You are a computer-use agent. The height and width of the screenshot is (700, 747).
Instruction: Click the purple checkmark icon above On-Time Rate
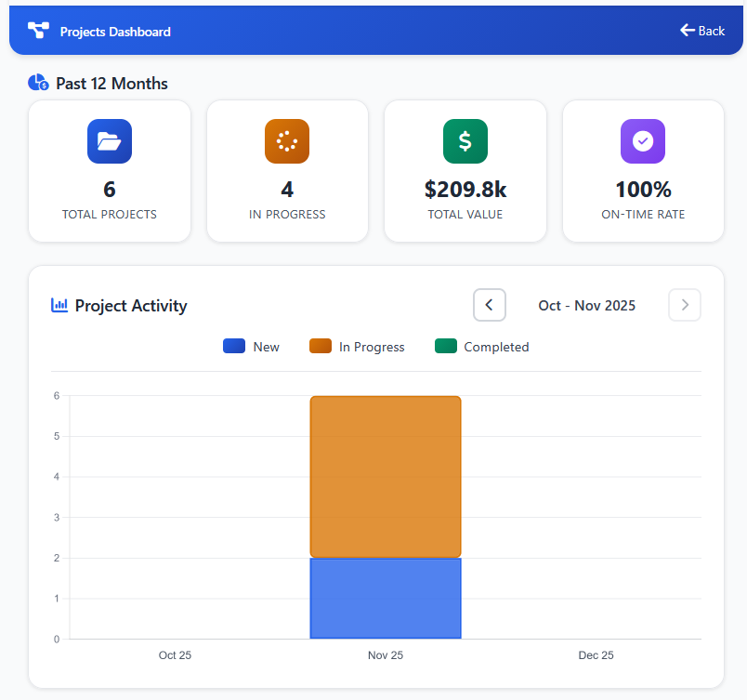[x=642, y=140]
